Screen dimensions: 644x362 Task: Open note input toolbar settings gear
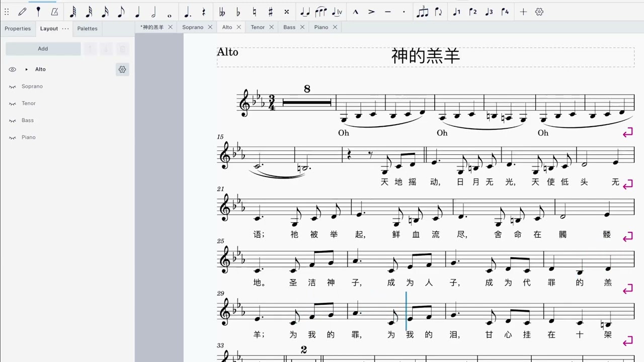[x=539, y=12]
